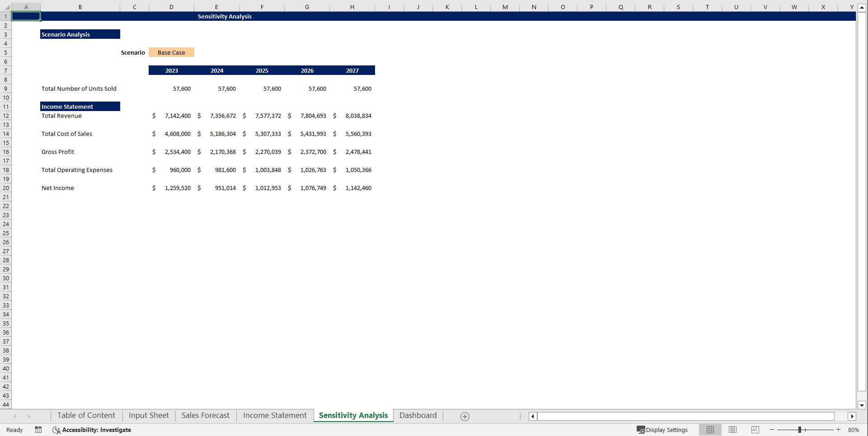This screenshot has width=868, height=436.
Task: Select the Income Statement sheet tab
Action: click(274, 415)
